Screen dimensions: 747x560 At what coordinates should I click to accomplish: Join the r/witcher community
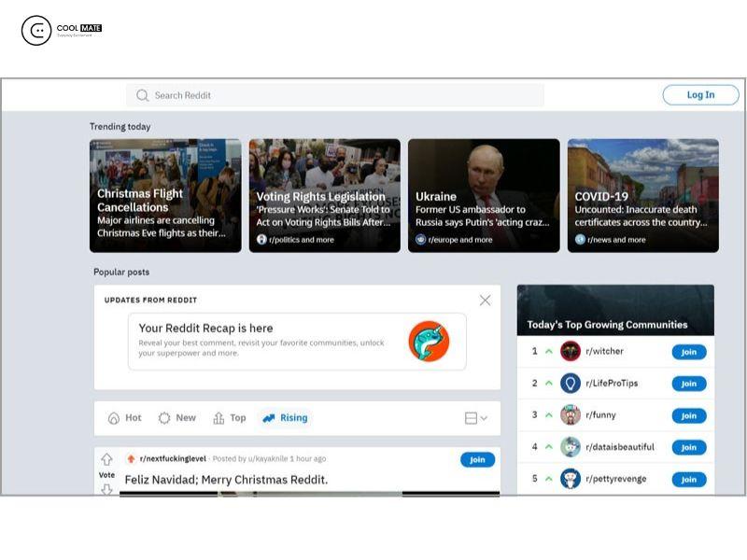[x=688, y=352]
